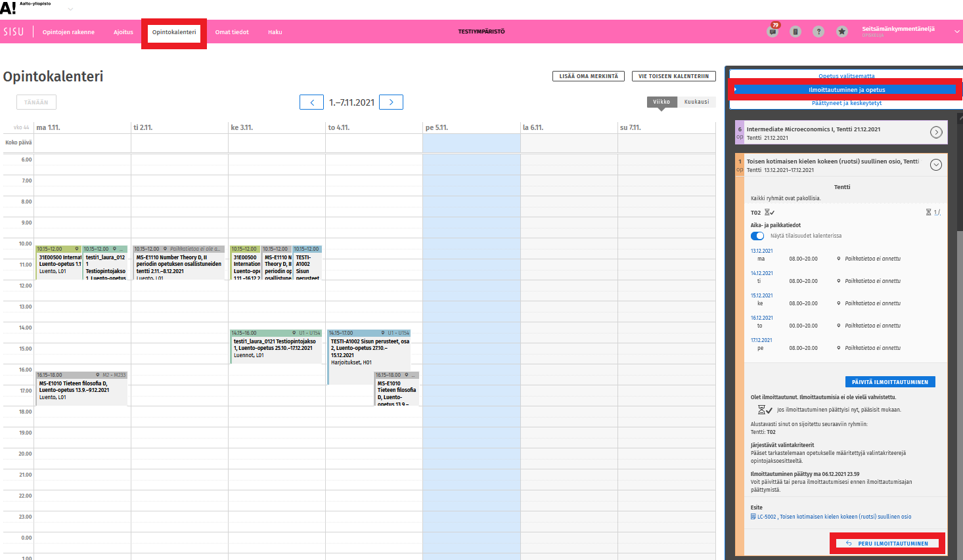Open user profile dropdown arrow
The width and height of the screenshot is (963, 560).
click(956, 32)
